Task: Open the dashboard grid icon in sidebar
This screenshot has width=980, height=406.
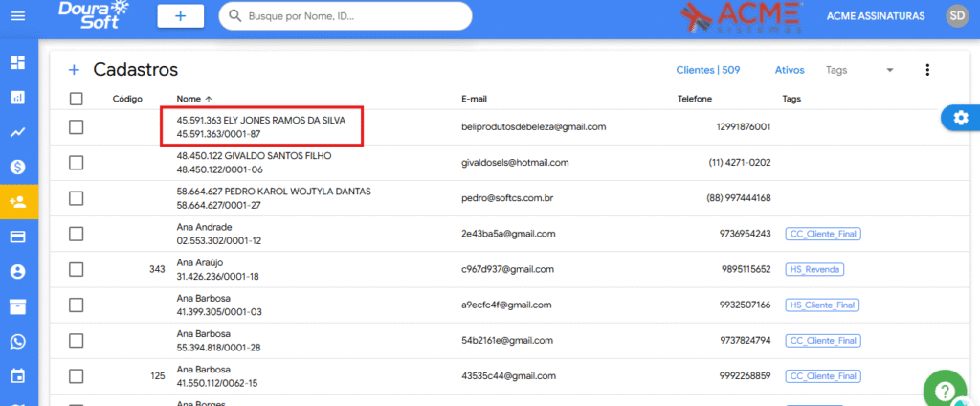Action: 17,63
